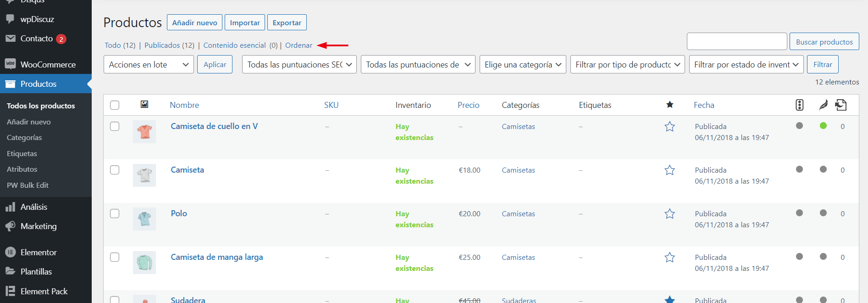This screenshot has height=303, width=868.
Task: Open Filtrar por tipo de producto dropdown
Action: pyautogui.click(x=628, y=64)
